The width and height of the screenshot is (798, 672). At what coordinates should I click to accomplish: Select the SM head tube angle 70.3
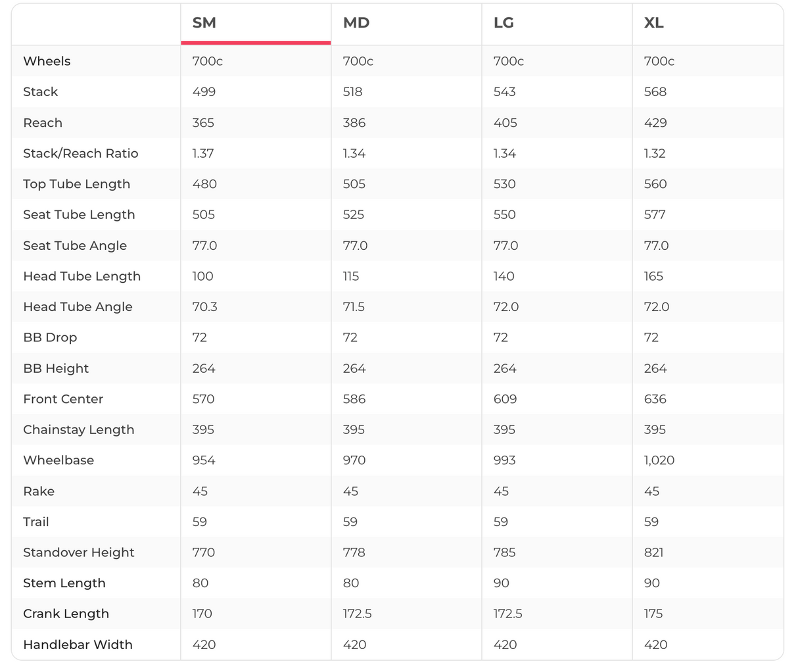(x=204, y=307)
